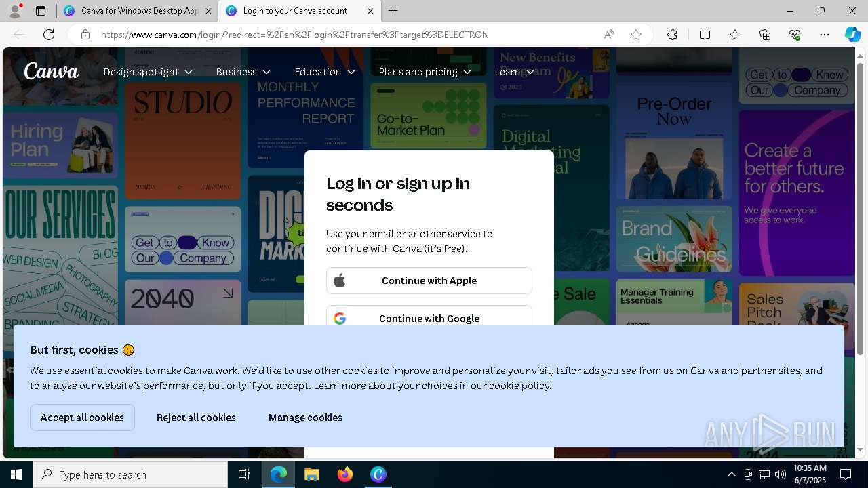Click the address bar URL

(x=295, y=35)
